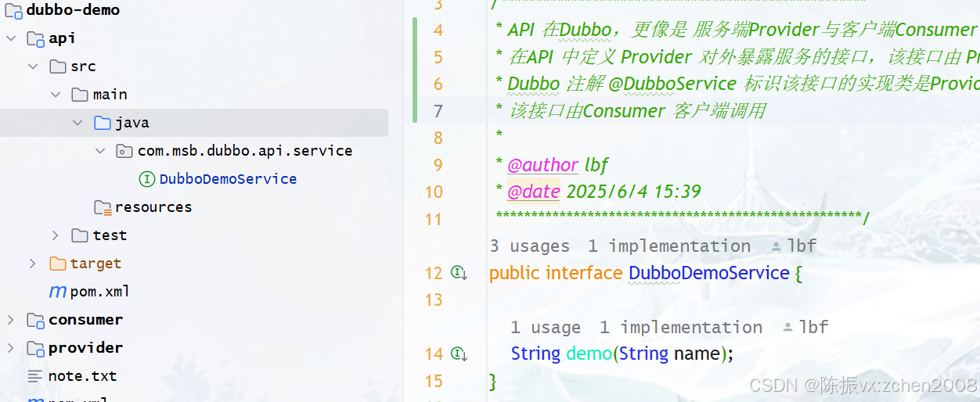Click the note.txt text file icon
The height and width of the screenshot is (402, 980).
pos(35,376)
